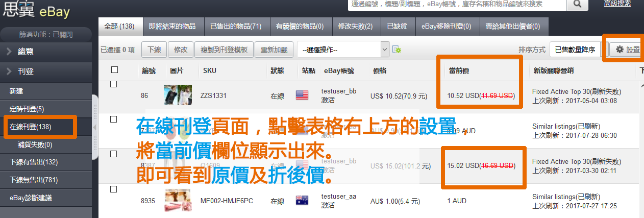
Task: Click the 新版關聯營銷 column header
Action: [554, 70]
